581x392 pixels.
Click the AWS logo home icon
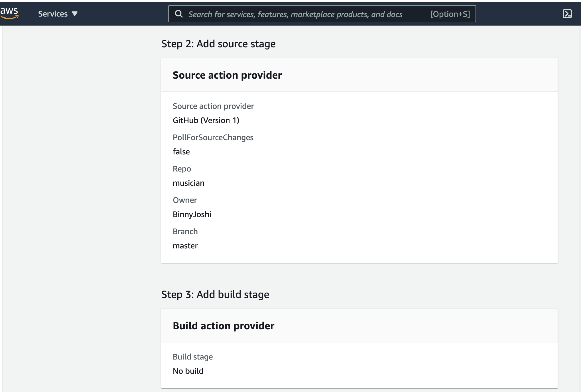(9, 13)
